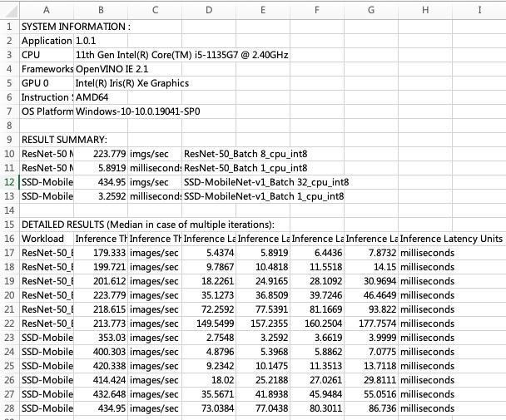Click cell 'Intel(R) Iris(R) Xe Graphics'
The width and height of the screenshot is (506, 420).
tap(132, 83)
